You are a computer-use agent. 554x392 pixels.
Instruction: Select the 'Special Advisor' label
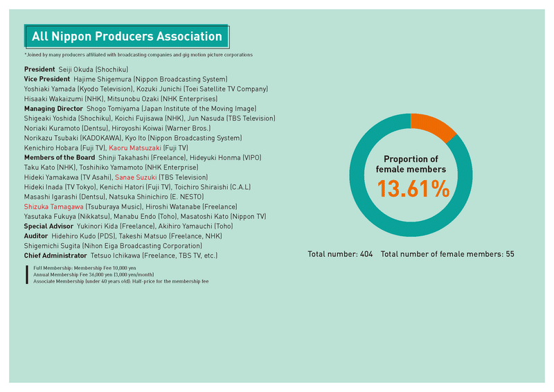(48, 226)
